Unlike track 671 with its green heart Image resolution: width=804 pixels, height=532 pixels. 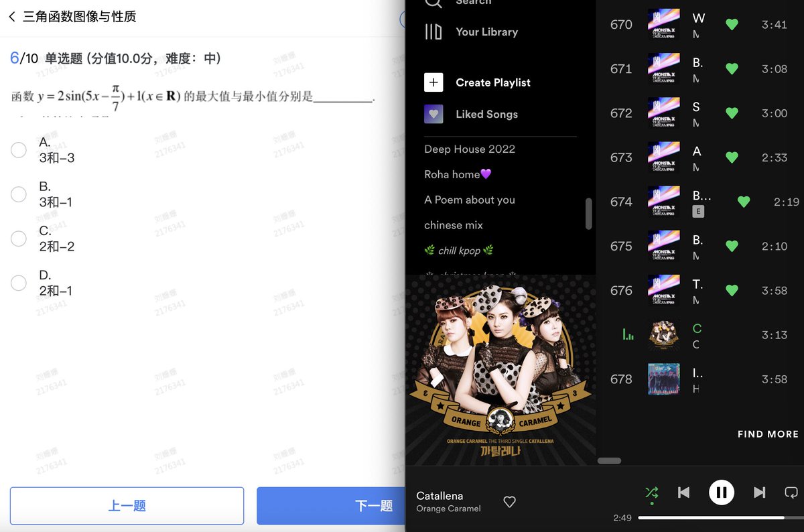[x=732, y=69]
